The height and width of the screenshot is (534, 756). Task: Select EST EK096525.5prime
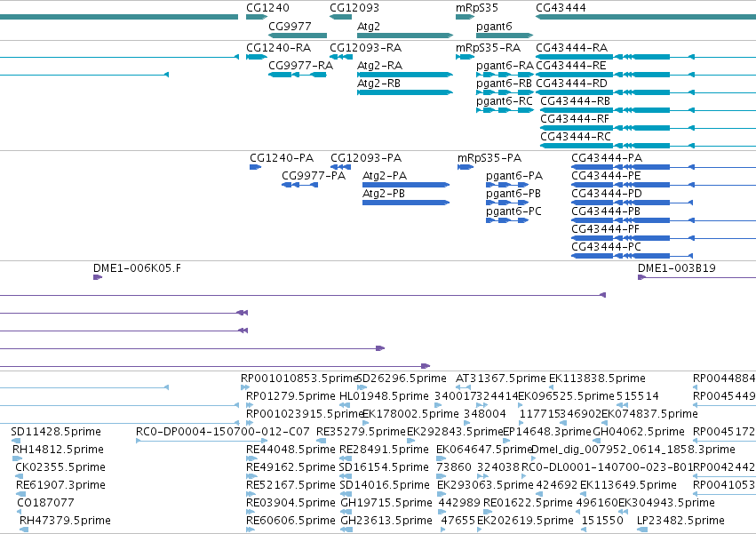coord(567,396)
